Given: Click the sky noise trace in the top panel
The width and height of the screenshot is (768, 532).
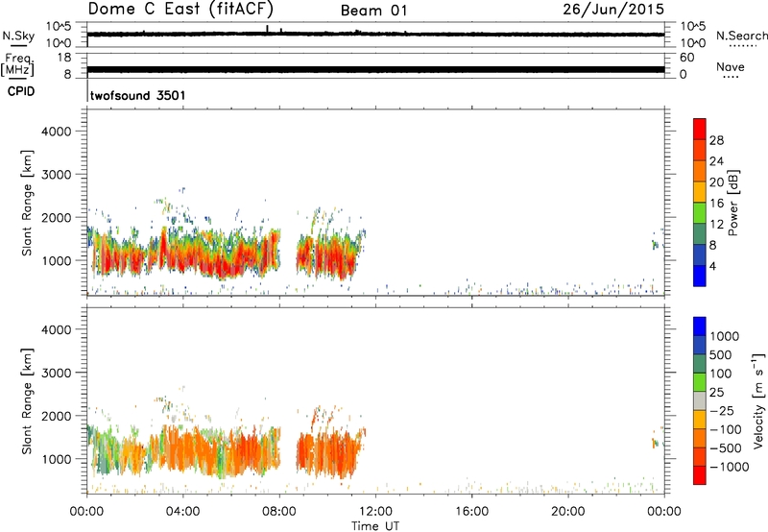Looking at the screenshot, I should tap(375, 35).
